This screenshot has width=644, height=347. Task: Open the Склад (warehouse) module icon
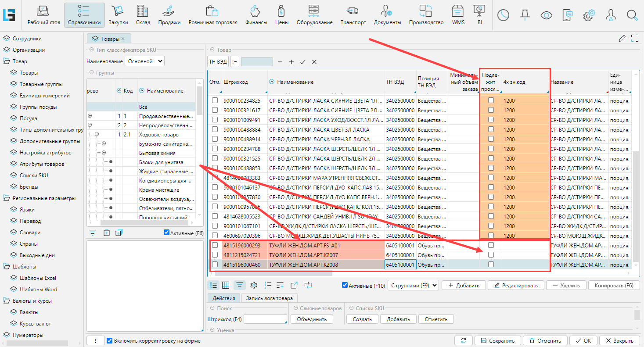[143, 14]
